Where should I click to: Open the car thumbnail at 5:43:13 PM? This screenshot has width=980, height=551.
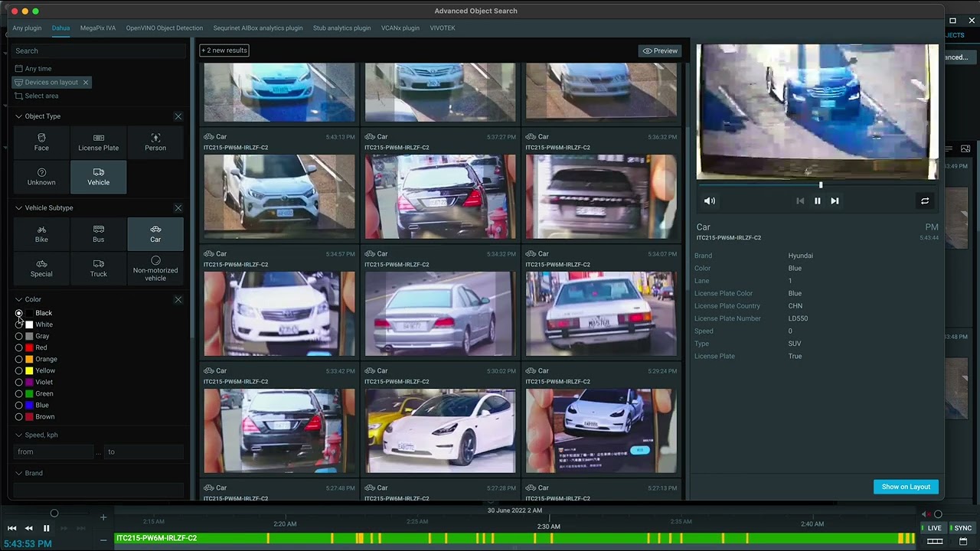[279, 197]
